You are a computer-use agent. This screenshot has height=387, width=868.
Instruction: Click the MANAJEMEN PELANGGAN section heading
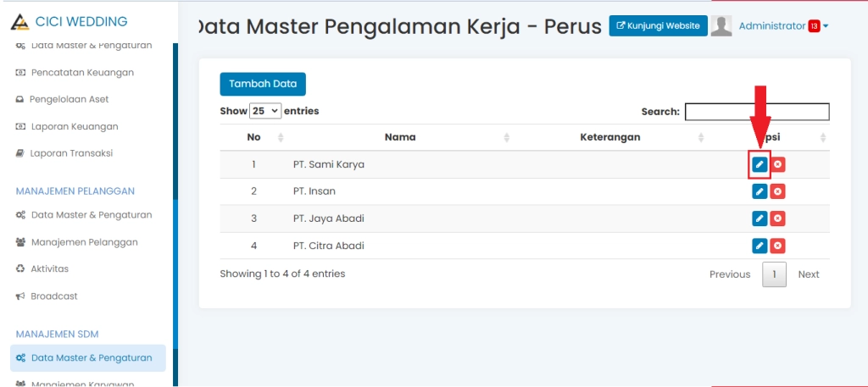pos(75,191)
